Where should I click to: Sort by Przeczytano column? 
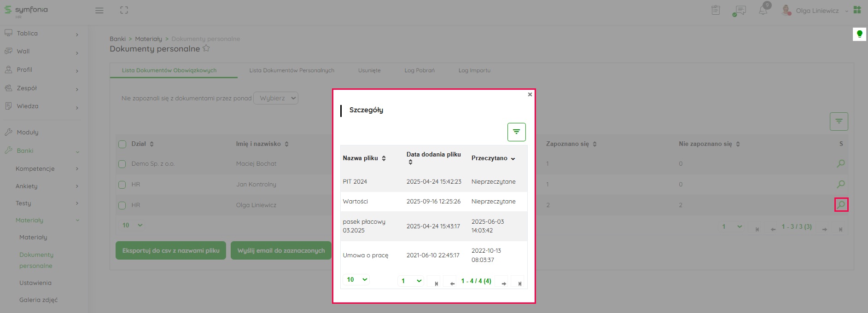tap(493, 158)
